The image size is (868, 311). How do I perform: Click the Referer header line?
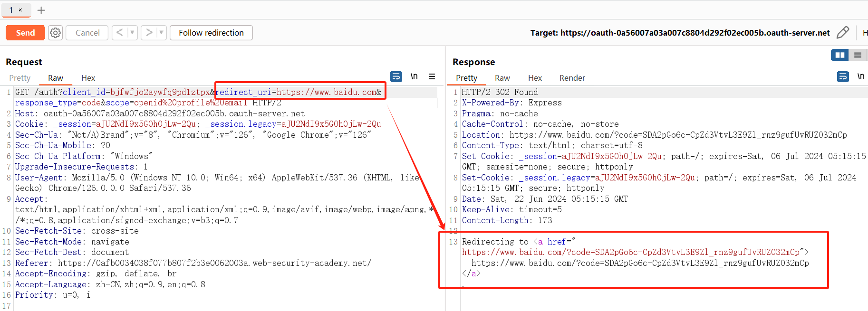tap(193, 263)
